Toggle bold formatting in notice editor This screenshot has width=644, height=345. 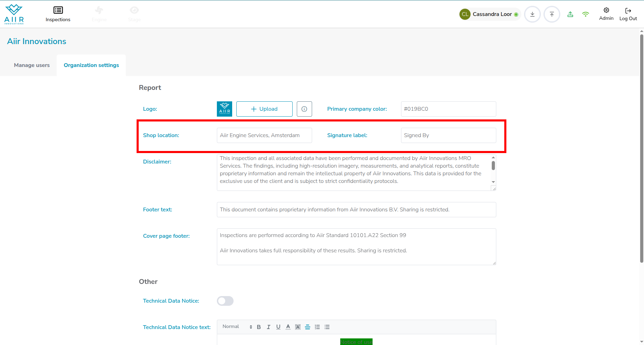pyautogui.click(x=259, y=327)
